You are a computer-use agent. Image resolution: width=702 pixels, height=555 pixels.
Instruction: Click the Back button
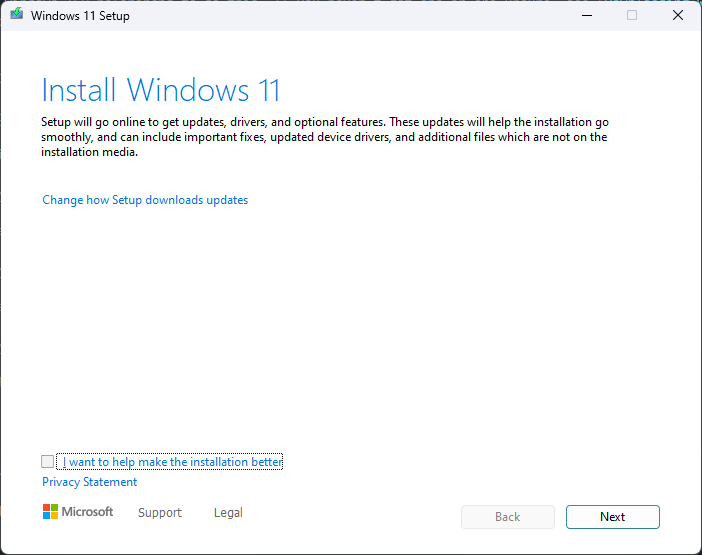point(508,517)
